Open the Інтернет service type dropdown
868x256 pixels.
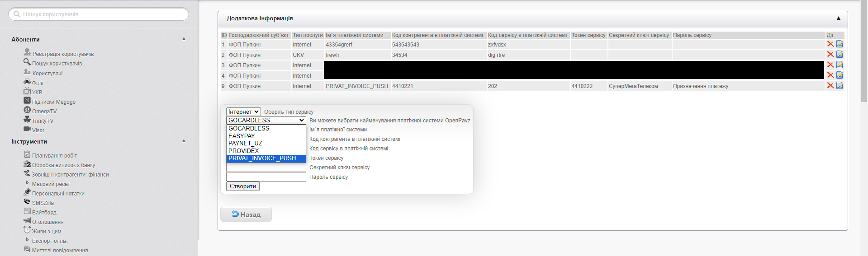click(x=243, y=112)
